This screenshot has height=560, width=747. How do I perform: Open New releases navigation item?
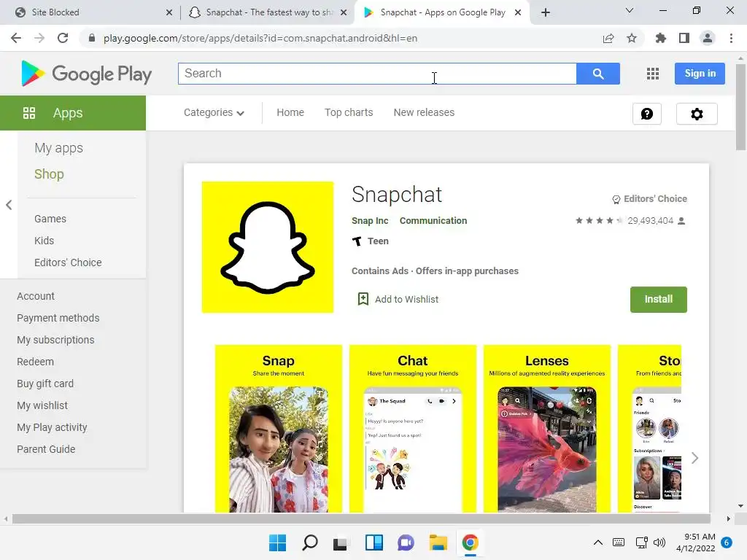424,112
